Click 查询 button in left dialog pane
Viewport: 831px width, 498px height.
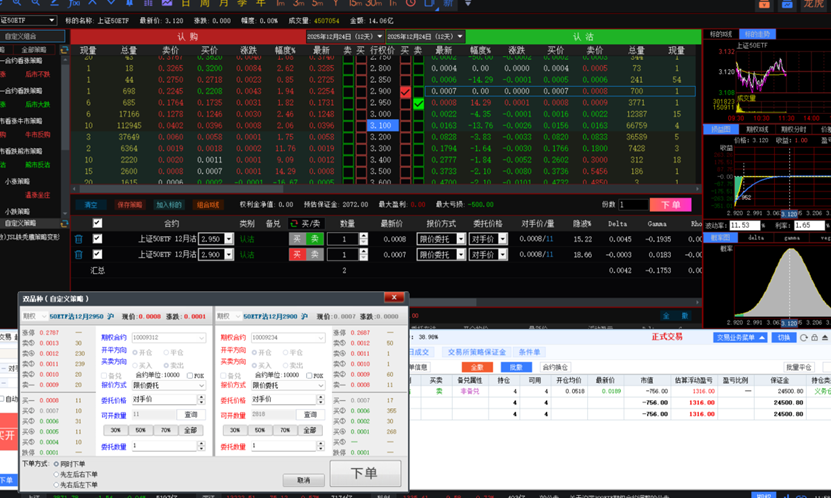pyautogui.click(x=190, y=415)
